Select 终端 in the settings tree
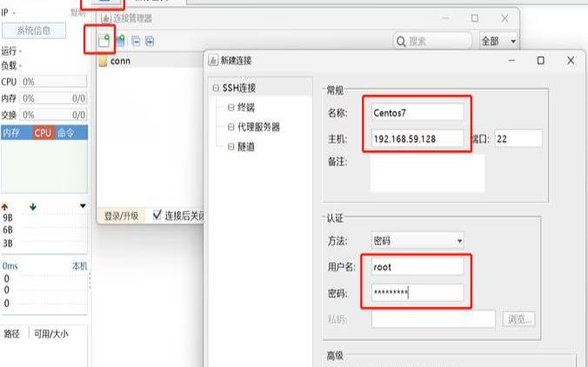The width and height of the screenshot is (588, 367). [x=246, y=108]
